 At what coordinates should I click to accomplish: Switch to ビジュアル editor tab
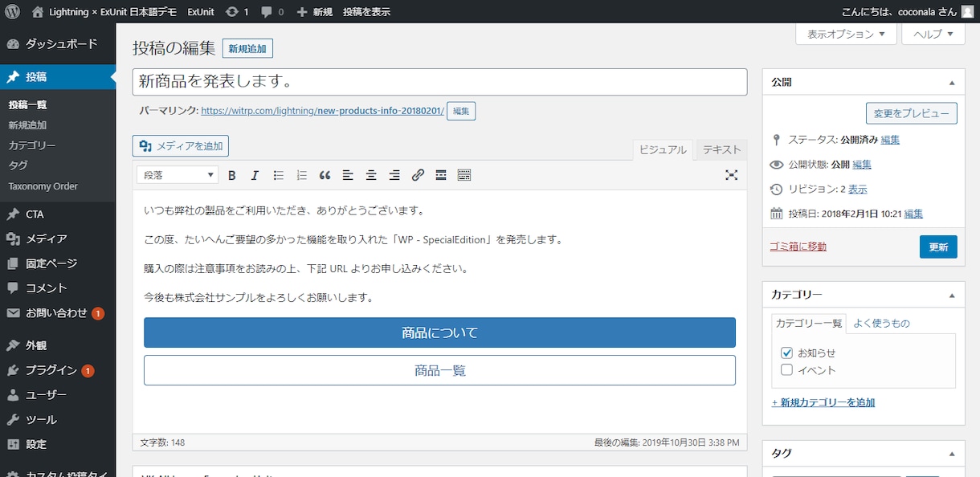[663, 149]
